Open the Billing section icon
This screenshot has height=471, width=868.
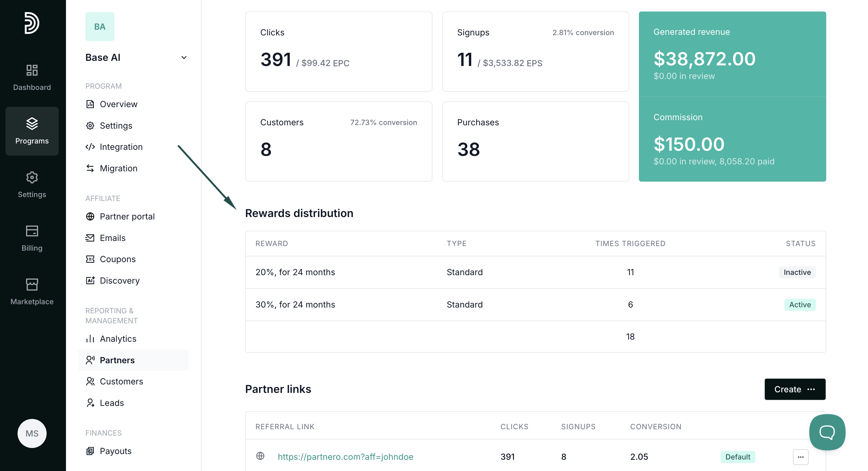32,238
